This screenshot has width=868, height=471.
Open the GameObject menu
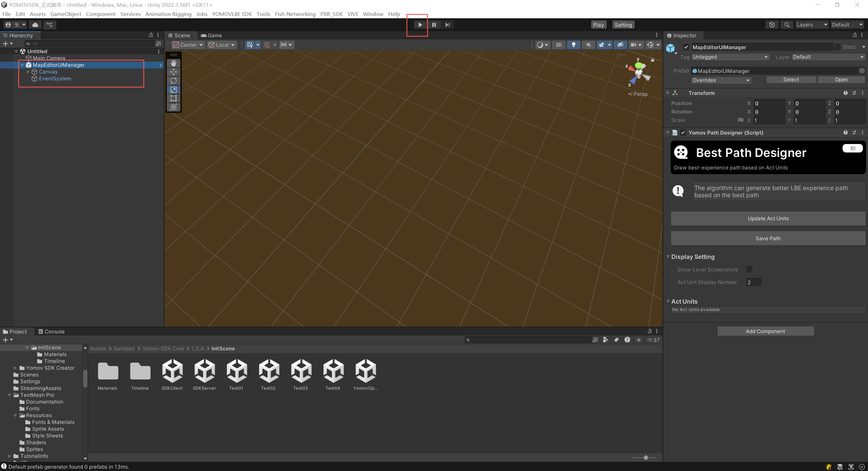point(66,14)
